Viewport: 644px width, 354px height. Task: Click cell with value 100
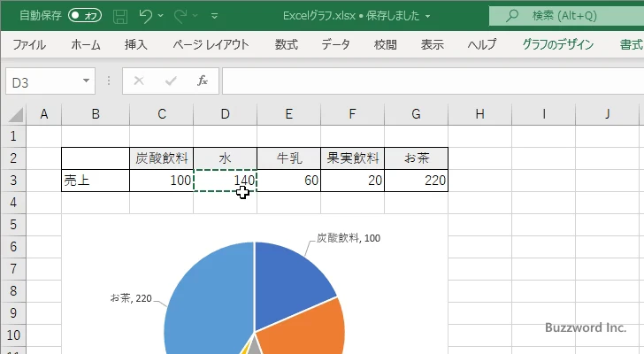161,181
